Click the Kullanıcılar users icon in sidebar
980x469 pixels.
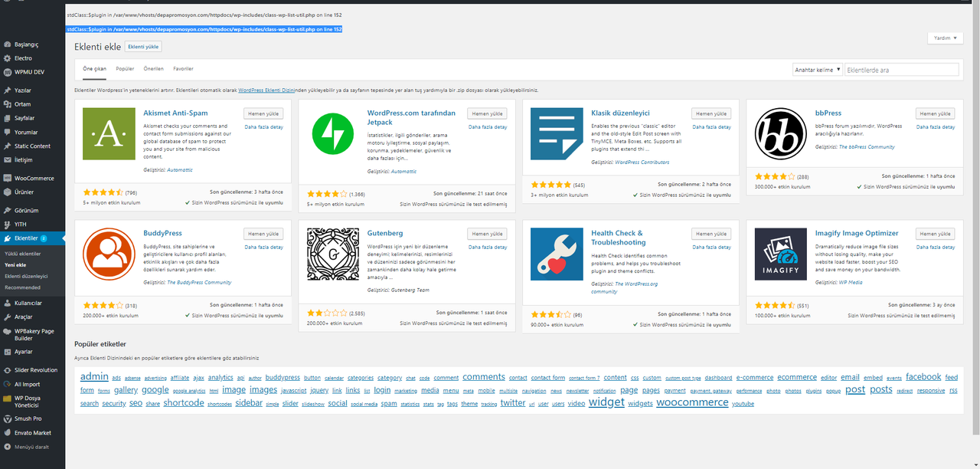pos(7,303)
